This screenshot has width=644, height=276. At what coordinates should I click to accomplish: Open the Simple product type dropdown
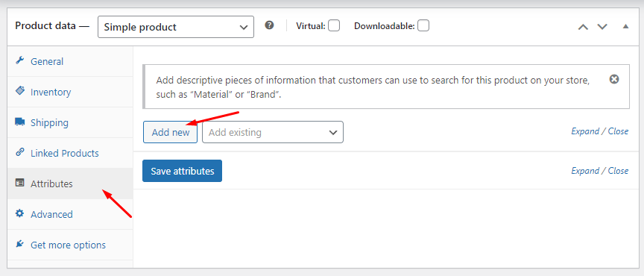[x=176, y=27]
